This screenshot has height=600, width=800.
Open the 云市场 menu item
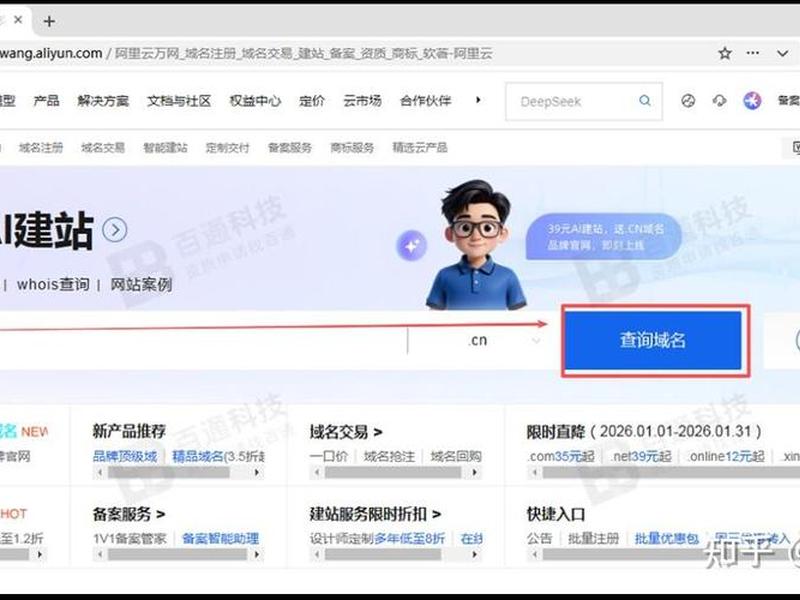(362, 101)
